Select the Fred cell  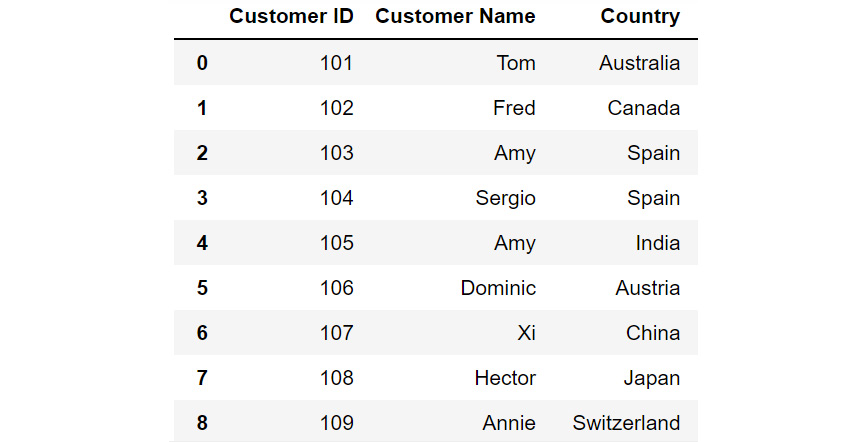click(514, 108)
